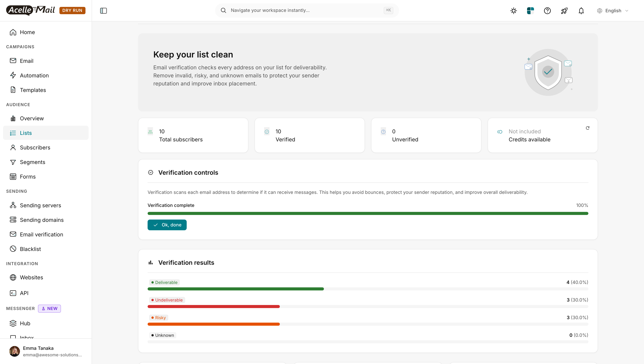Open the help question mark icon
This screenshot has width=644, height=364.
(x=547, y=11)
